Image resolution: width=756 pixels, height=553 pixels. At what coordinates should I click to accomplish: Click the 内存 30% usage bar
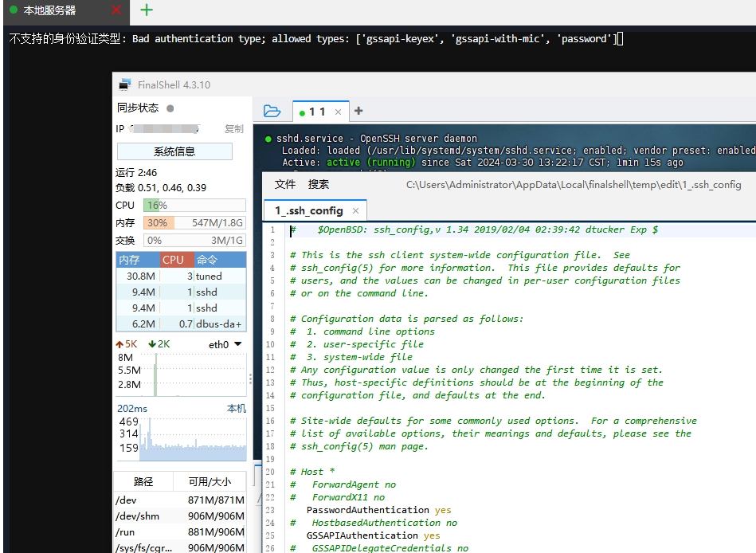[x=194, y=223]
